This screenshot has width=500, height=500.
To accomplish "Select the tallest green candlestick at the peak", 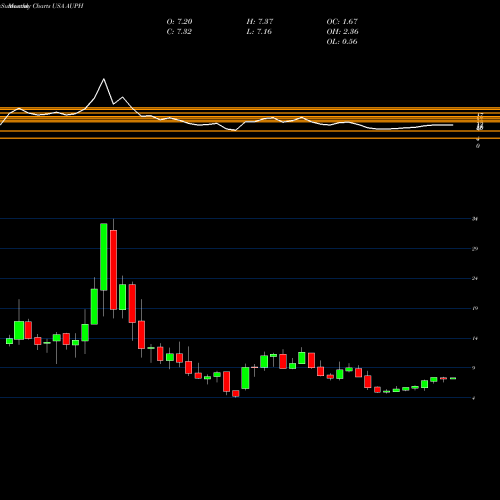I will pyautogui.click(x=104, y=257).
